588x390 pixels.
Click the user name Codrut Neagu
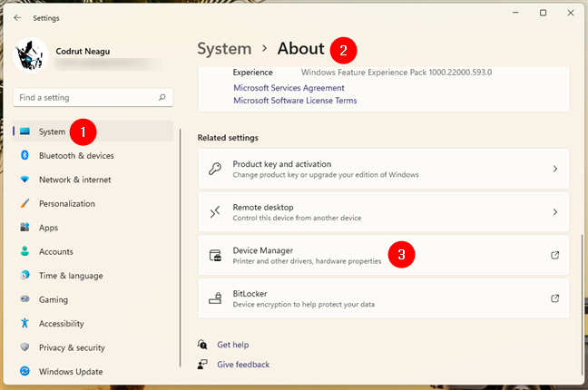(83, 52)
